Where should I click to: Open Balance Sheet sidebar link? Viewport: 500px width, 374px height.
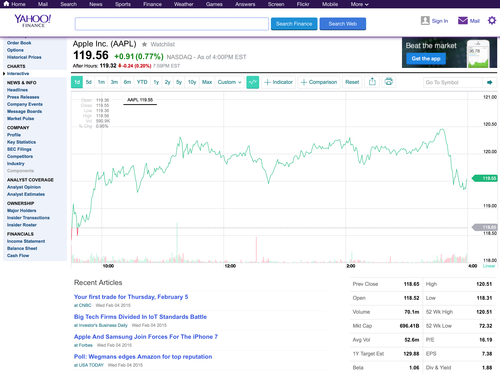click(22, 248)
